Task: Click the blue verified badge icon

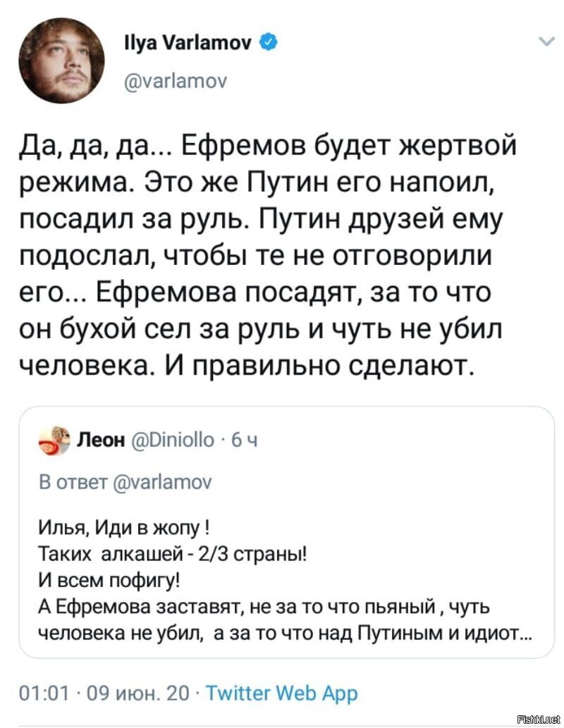Action: 269,42
